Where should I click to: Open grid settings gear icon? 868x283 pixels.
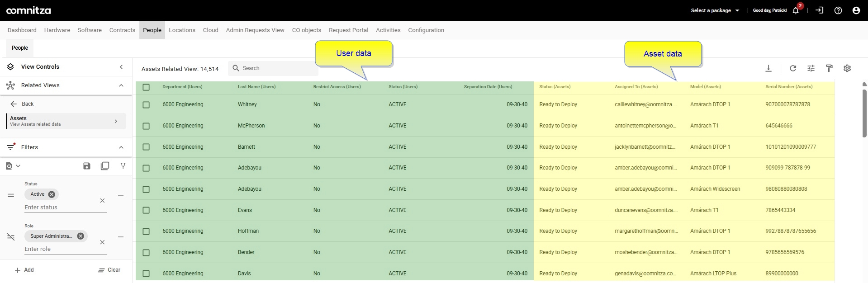pos(847,68)
